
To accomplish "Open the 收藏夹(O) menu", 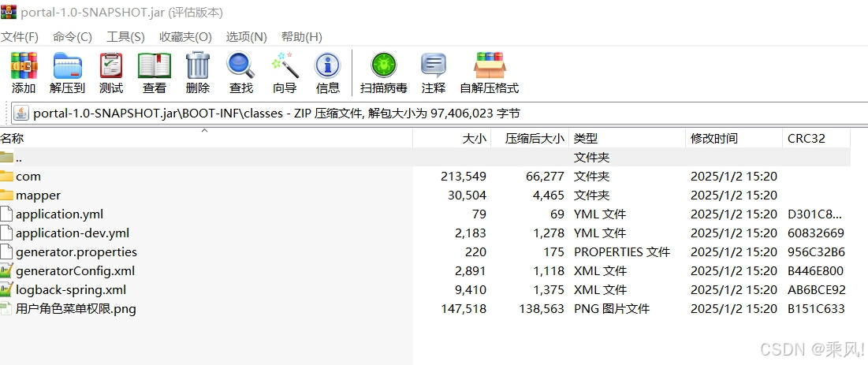I will (185, 37).
